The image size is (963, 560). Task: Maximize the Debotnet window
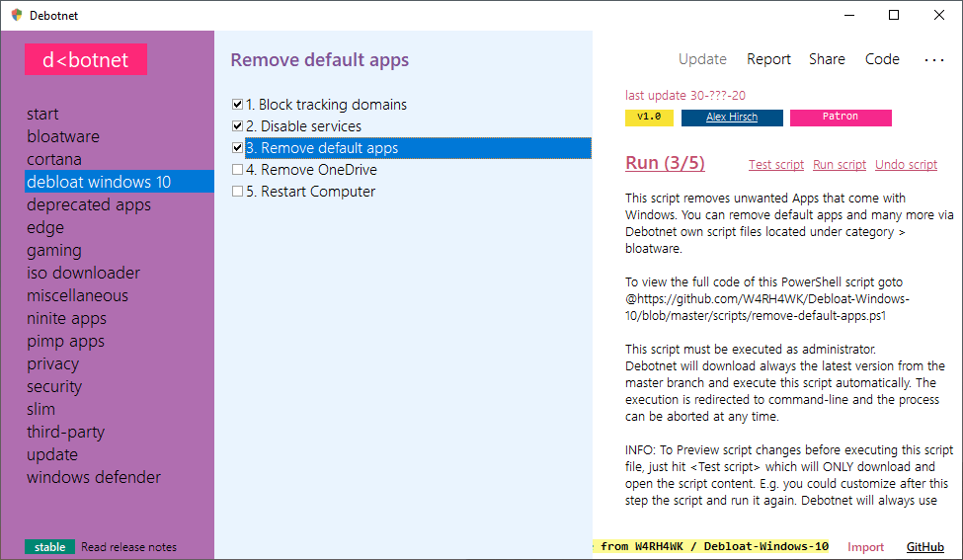point(894,15)
